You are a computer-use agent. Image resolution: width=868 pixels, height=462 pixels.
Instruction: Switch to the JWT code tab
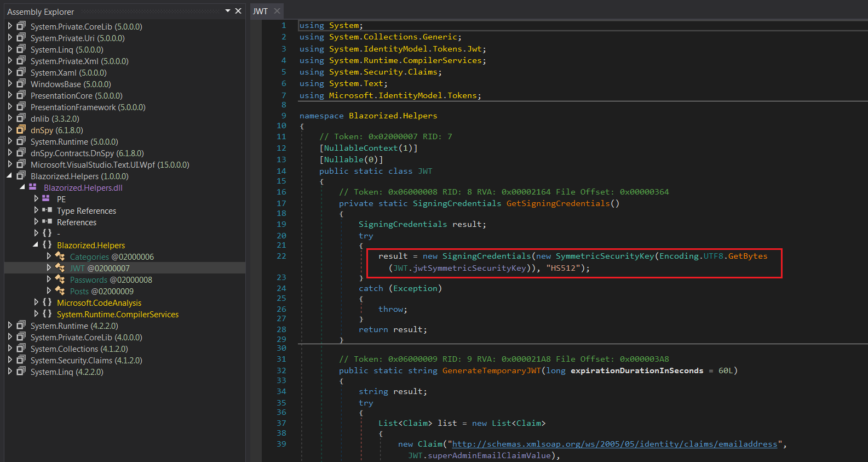(260, 11)
